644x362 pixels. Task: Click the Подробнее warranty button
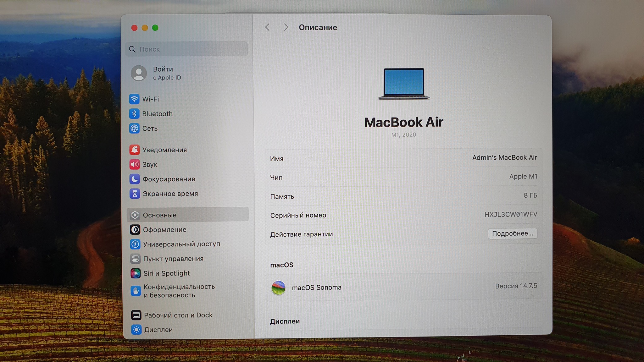pos(512,233)
